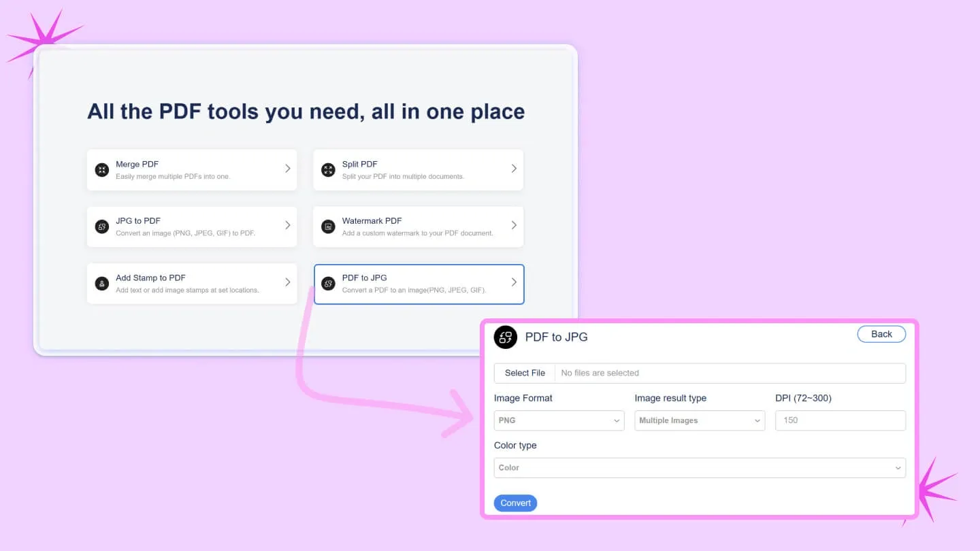
Task: Click the blue Convert button
Action: [x=515, y=503]
